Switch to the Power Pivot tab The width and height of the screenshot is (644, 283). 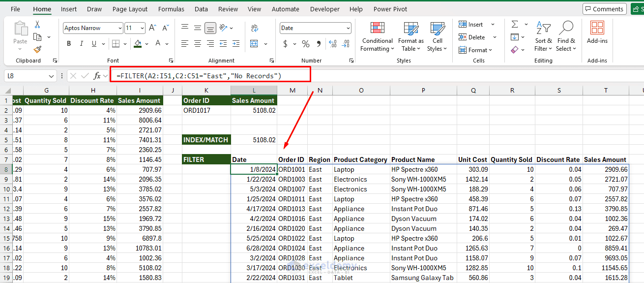point(390,9)
